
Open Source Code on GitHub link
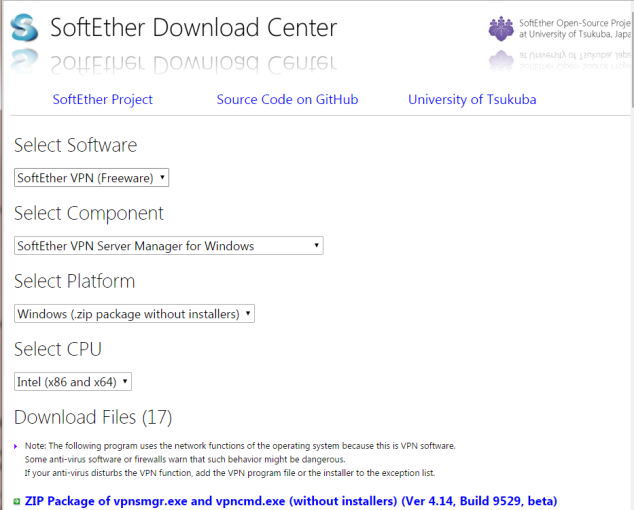point(287,99)
